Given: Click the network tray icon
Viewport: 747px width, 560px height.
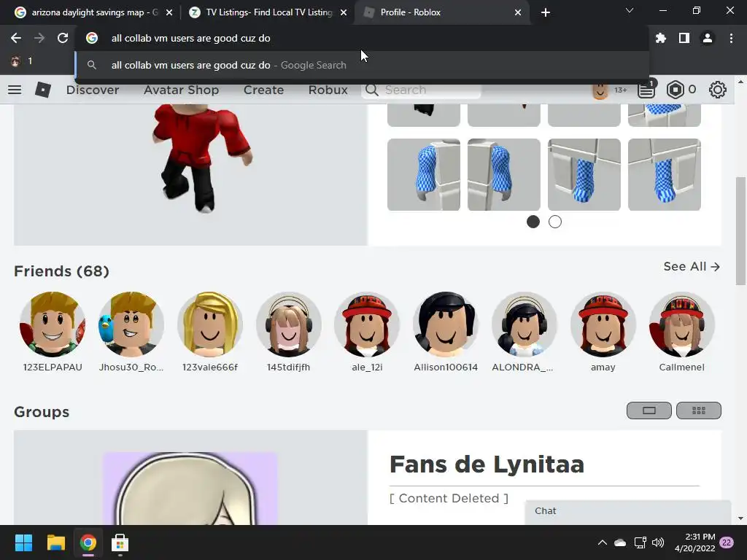Looking at the screenshot, I should pyautogui.click(x=640, y=542).
